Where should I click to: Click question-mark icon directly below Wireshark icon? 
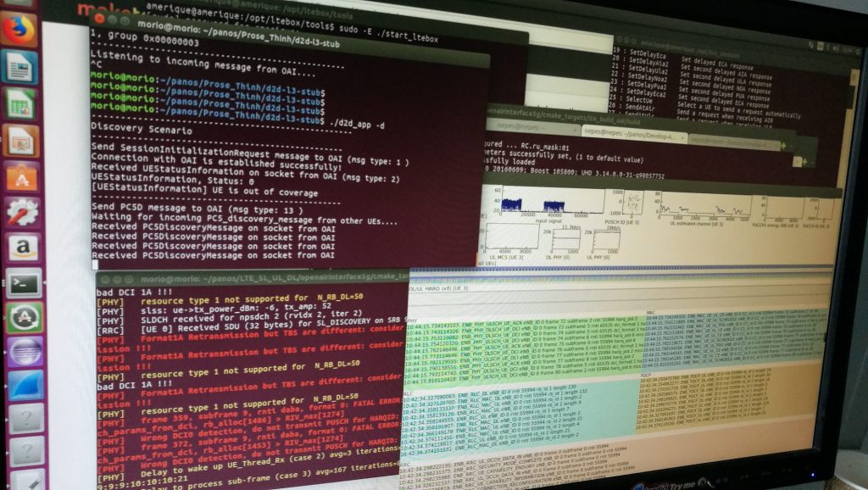pos(26,419)
